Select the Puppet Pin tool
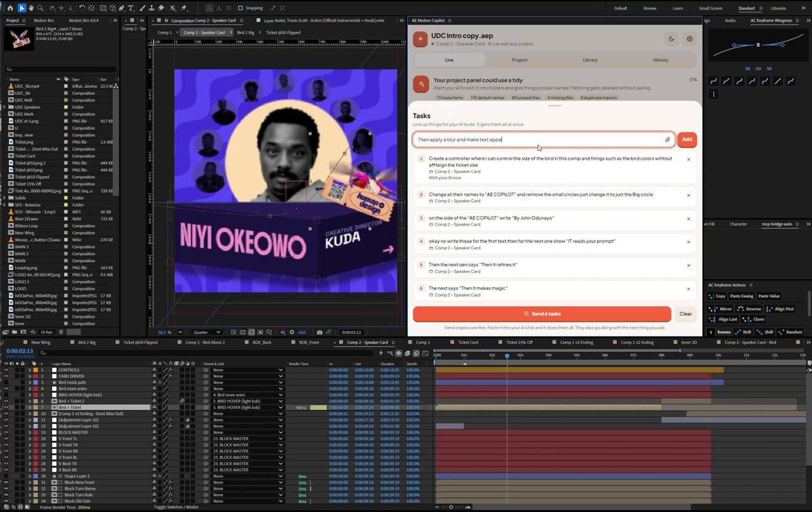This screenshot has height=512, width=812. pyautogui.click(x=185, y=8)
